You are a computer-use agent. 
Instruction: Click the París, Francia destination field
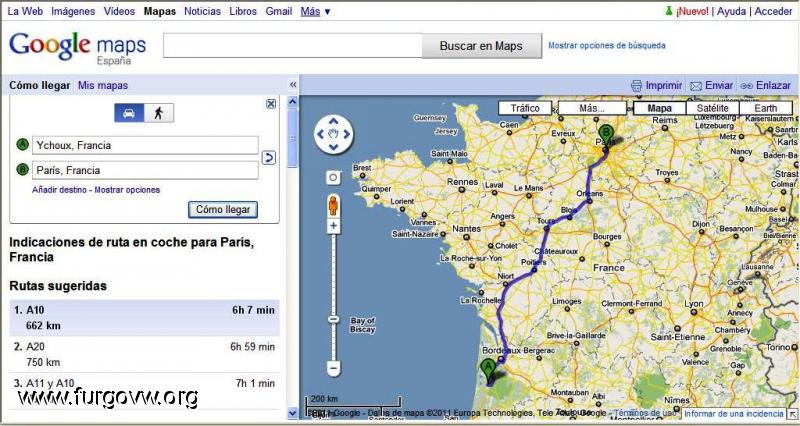point(145,170)
